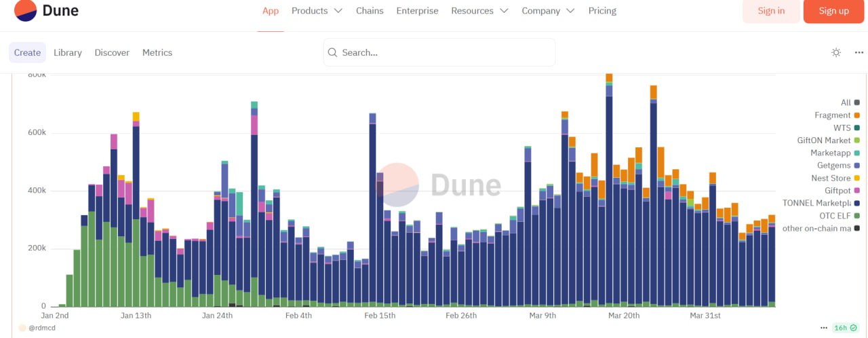Toggle the light/dark theme sun icon

[x=836, y=53]
